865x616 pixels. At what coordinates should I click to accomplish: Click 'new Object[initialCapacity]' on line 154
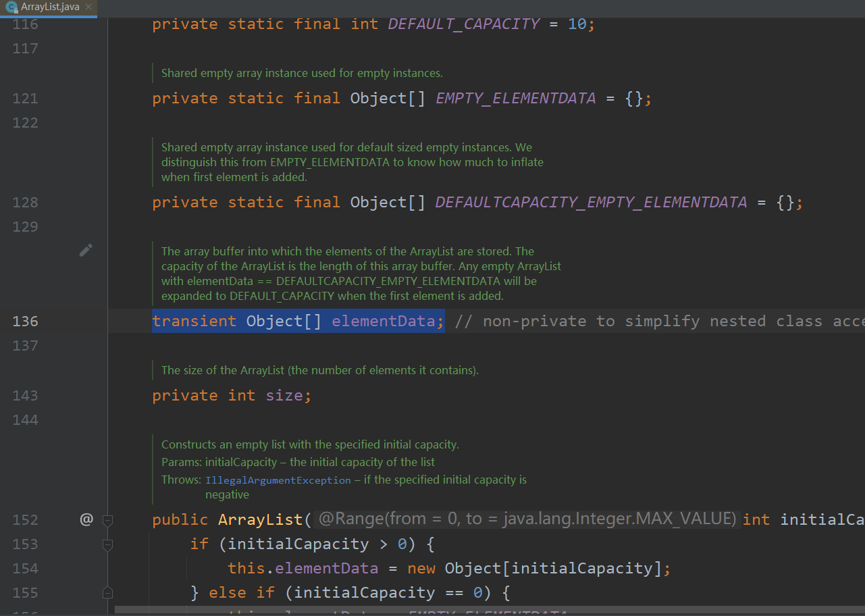(x=535, y=569)
